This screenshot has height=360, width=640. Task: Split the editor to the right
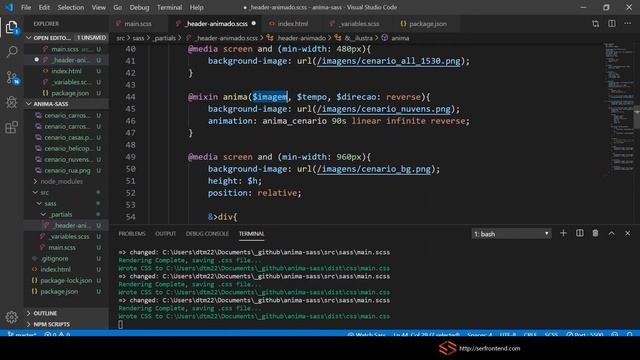[612, 24]
